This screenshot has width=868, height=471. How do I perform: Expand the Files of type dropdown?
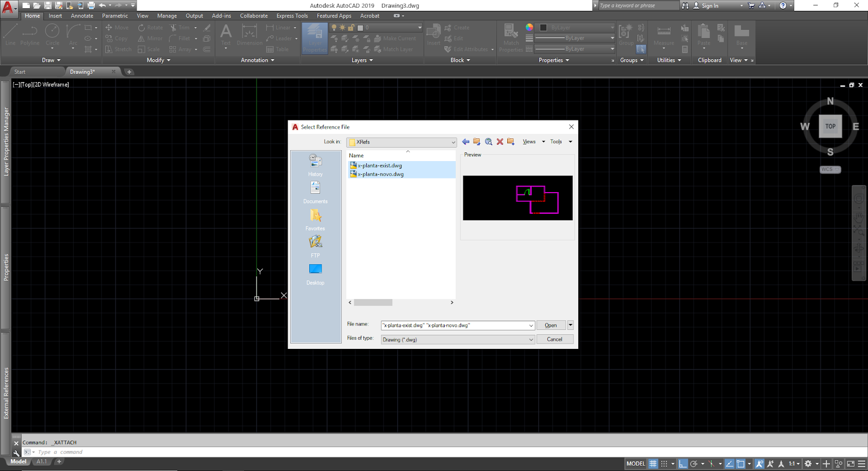(x=531, y=340)
